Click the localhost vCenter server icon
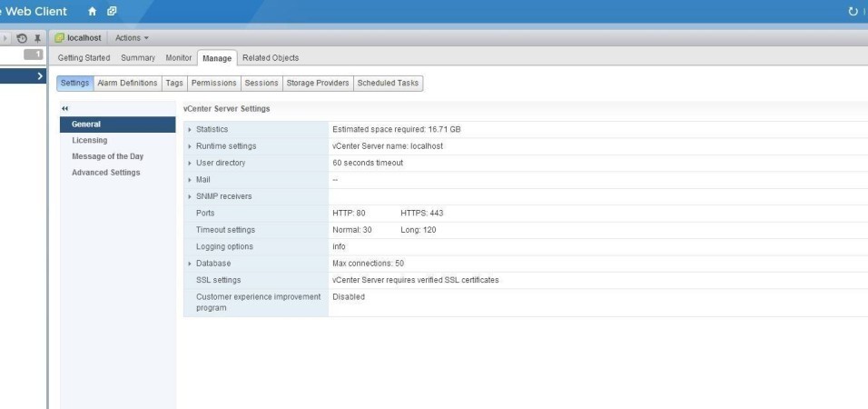The height and width of the screenshot is (409, 868). 59,37
